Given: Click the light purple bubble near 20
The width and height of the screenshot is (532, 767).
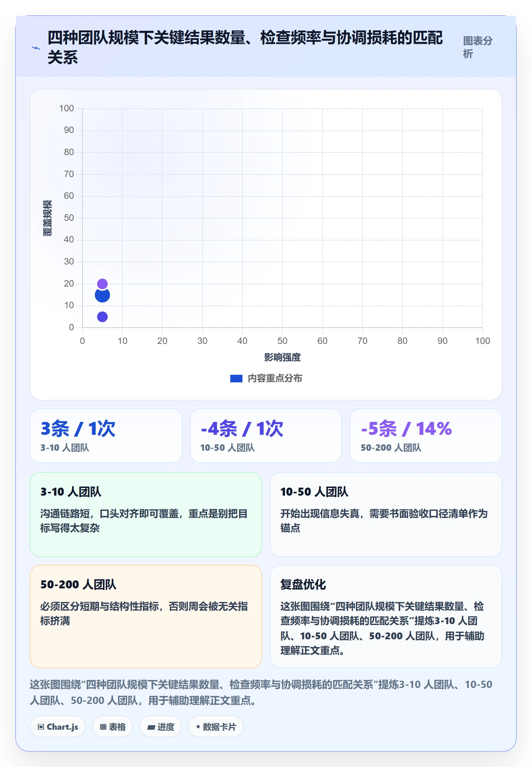Looking at the screenshot, I should [102, 284].
